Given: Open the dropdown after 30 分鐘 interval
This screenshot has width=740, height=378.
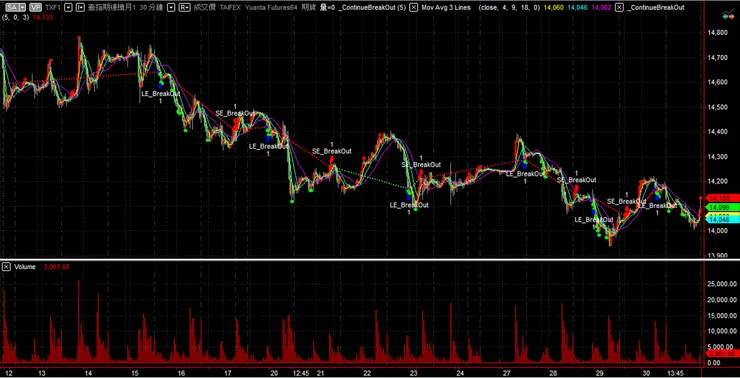Looking at the screenshot, I should coord(171,8).
